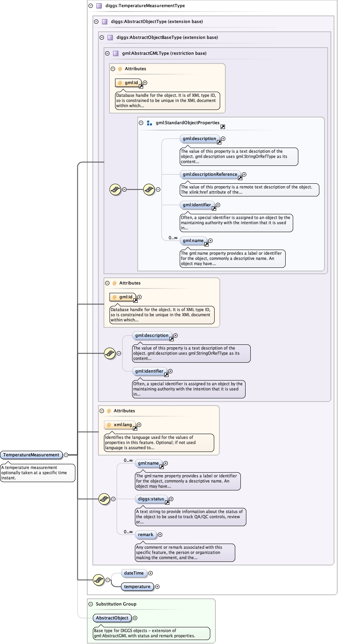Click the gml:StandardObjectProperties group icon

150,123
